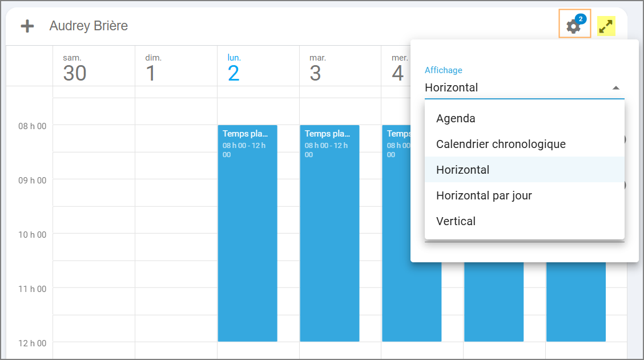Select the sam. 30 day header

74,67
